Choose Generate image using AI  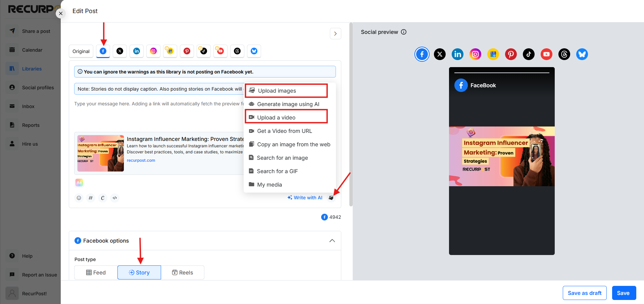coord(290,104)
